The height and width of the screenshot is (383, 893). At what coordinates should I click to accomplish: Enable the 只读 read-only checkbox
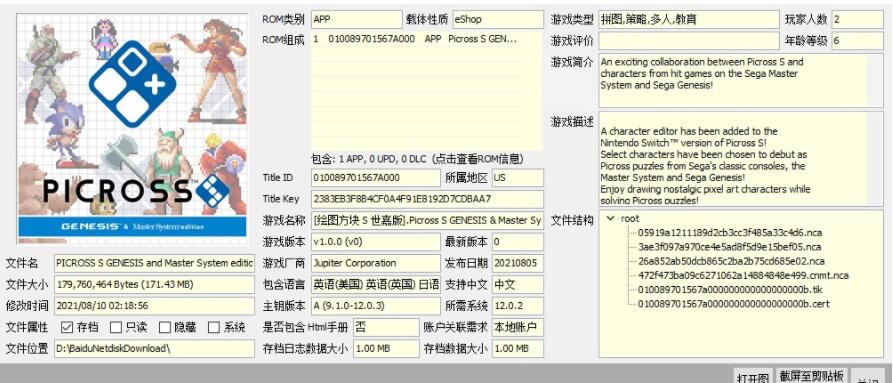(x=116, y=327)
